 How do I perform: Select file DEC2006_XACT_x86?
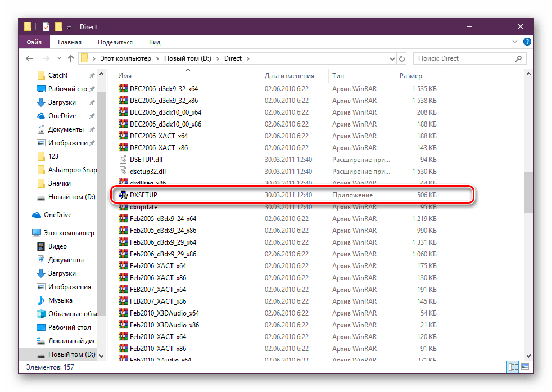click(x=159, y=148)
